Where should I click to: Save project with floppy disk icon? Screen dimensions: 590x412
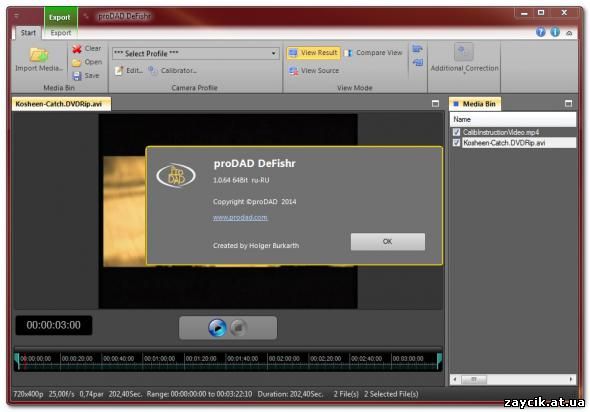77,76
